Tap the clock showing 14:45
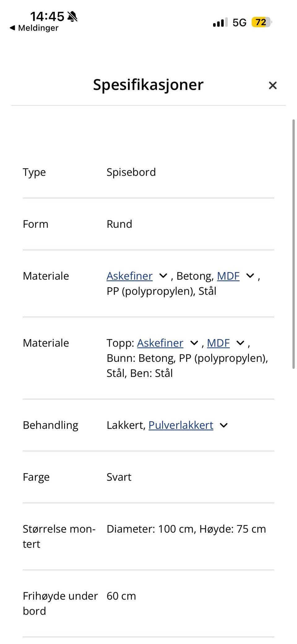The height and width of the screenshot is (644, 297). click(x=47, y=16)
